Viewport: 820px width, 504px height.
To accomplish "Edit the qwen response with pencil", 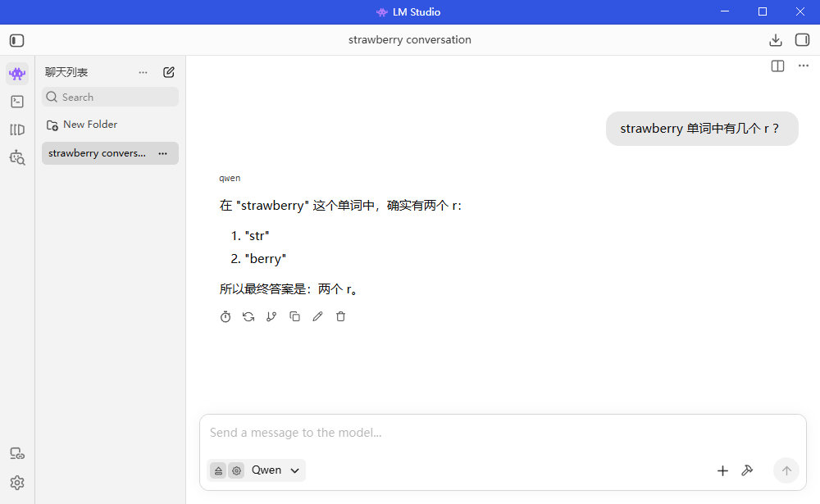I will [317, 317].
